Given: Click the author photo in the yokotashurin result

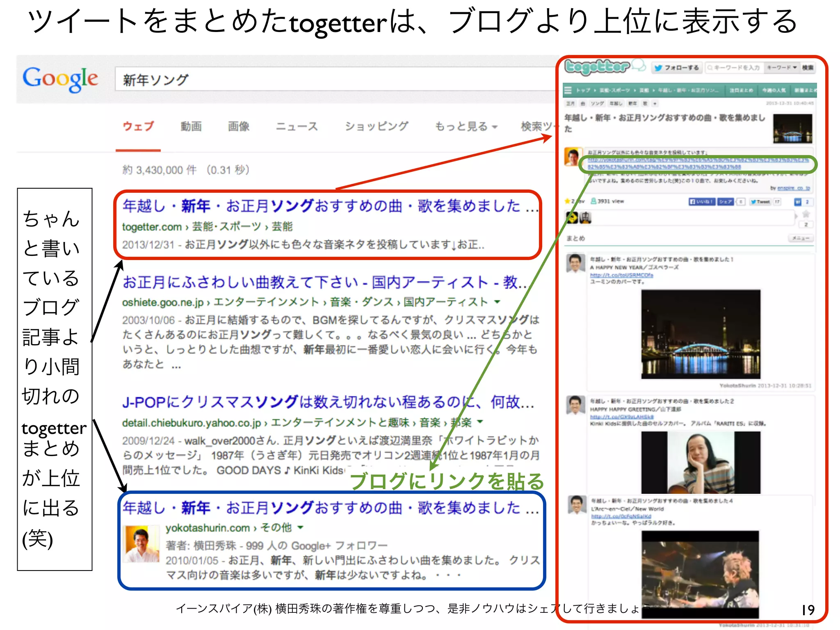Looking at the screenshot, I should (x=142, y=544).
